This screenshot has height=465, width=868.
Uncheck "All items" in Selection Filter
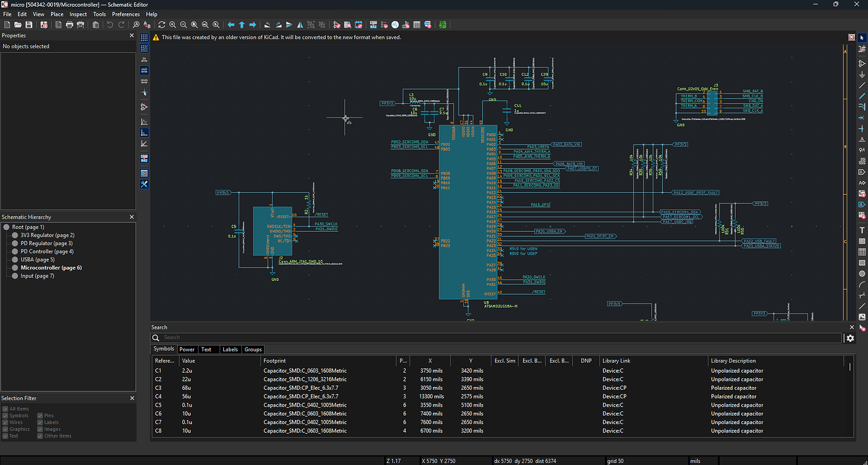[5, 408]
